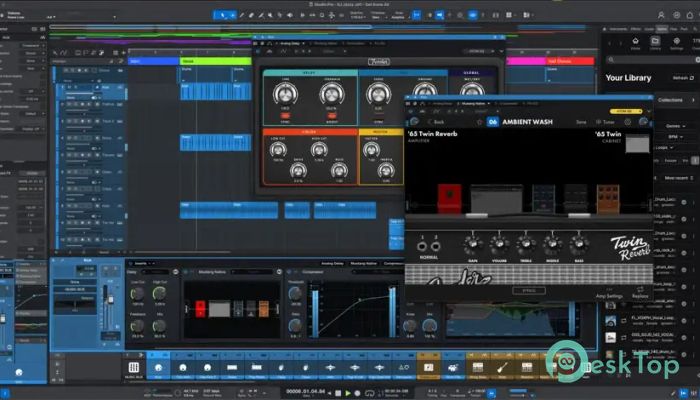Viewport: 700px width, 400px height.
Task: Open Amp Settings below the amp
Action: pos(609,296)
